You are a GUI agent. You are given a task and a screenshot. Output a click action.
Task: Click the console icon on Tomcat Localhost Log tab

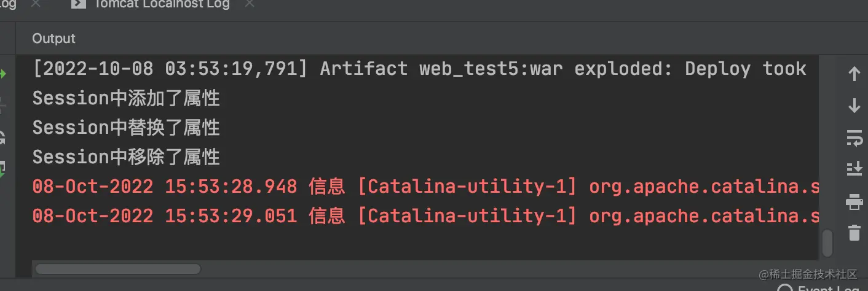coord(78,5)
